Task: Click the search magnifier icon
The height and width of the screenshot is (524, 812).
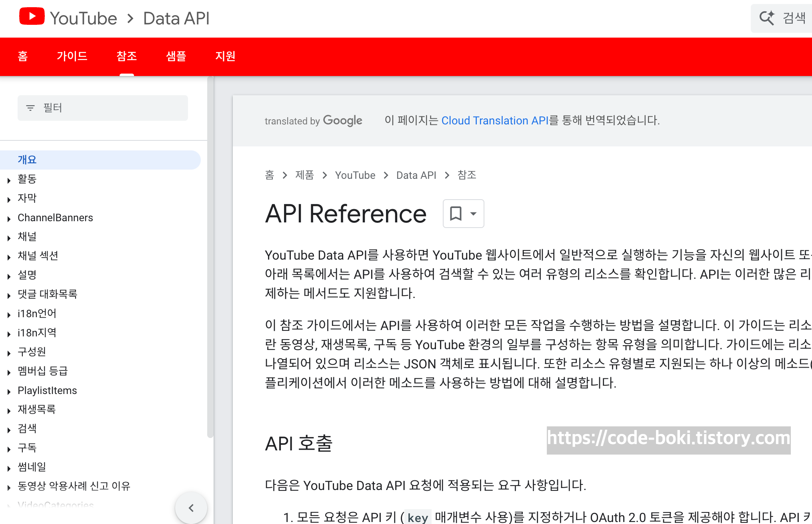Action: tap(767, 18)
